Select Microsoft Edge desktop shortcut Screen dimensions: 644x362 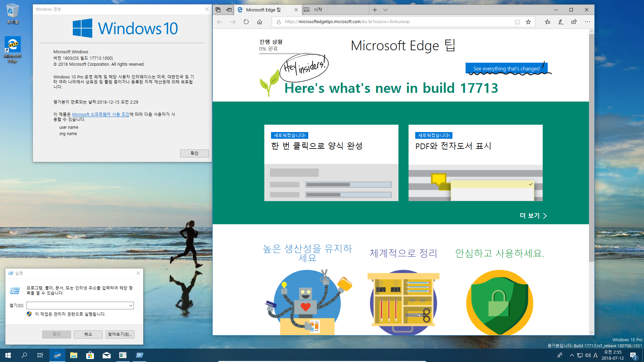13,50
